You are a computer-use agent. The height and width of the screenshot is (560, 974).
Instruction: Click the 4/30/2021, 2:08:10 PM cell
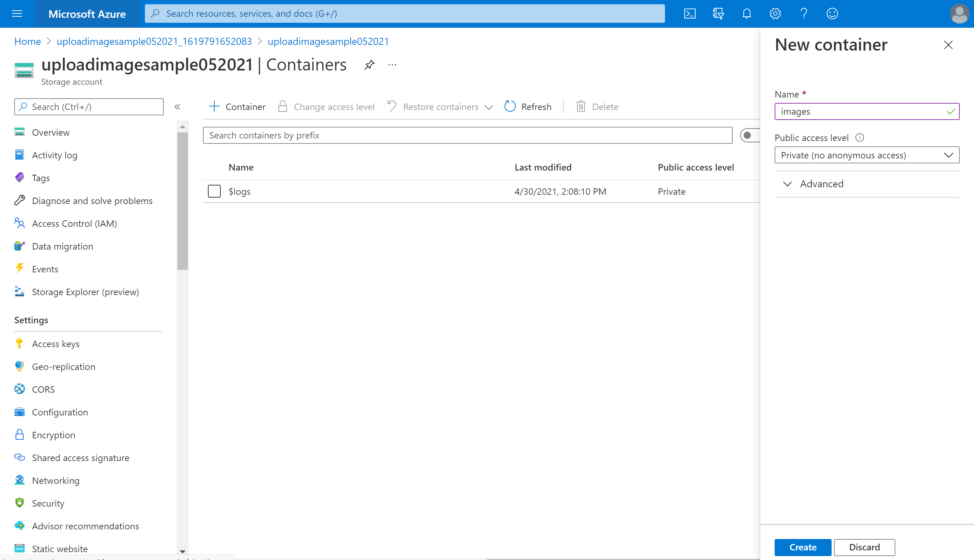click(x=560, y=192)
